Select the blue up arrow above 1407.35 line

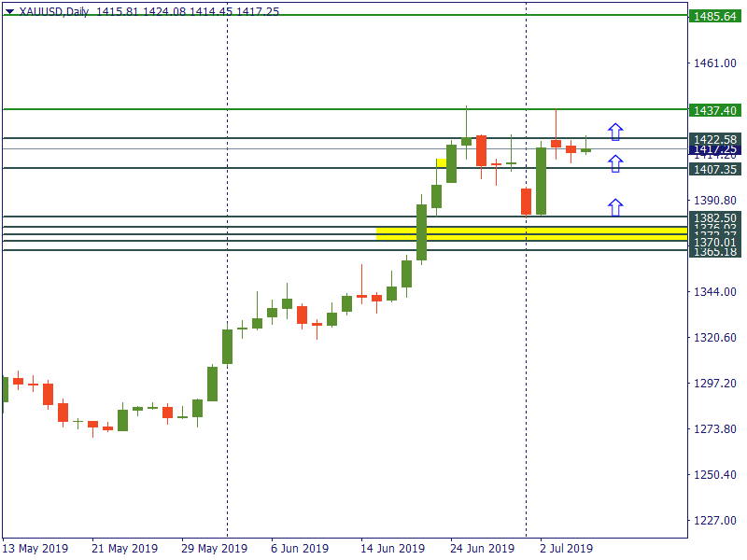615,163
